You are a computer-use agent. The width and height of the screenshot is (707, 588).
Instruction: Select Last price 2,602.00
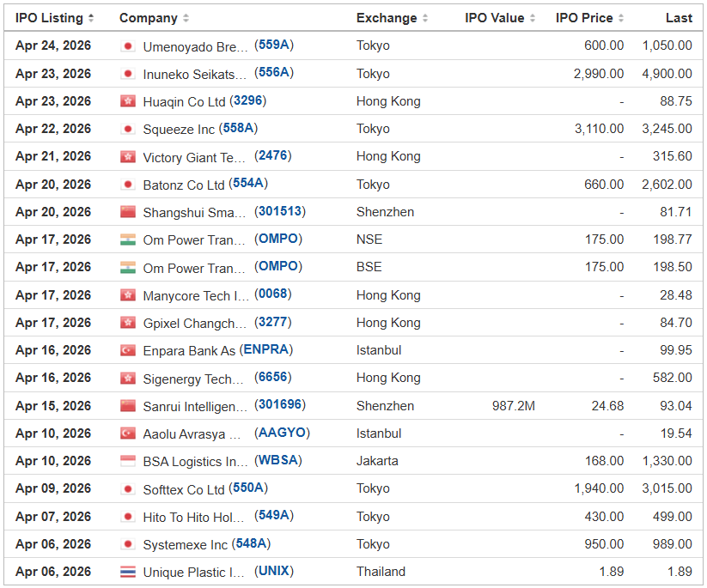pos(667,185)
